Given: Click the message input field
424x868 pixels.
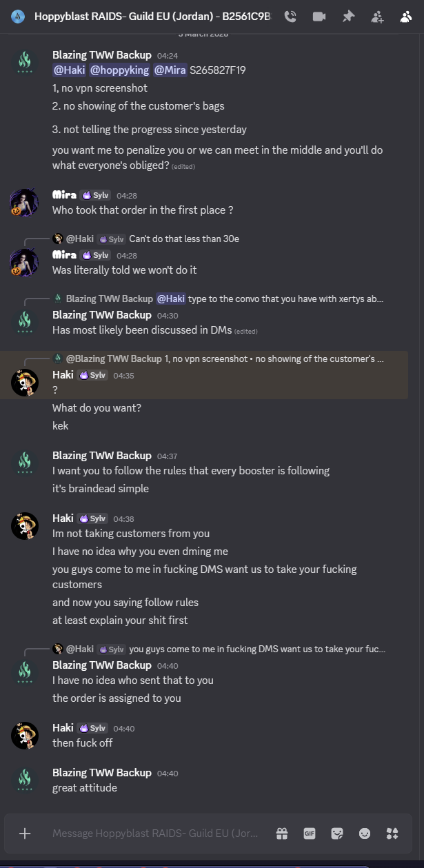Looking at the screenshot, I should click(159, 834).
